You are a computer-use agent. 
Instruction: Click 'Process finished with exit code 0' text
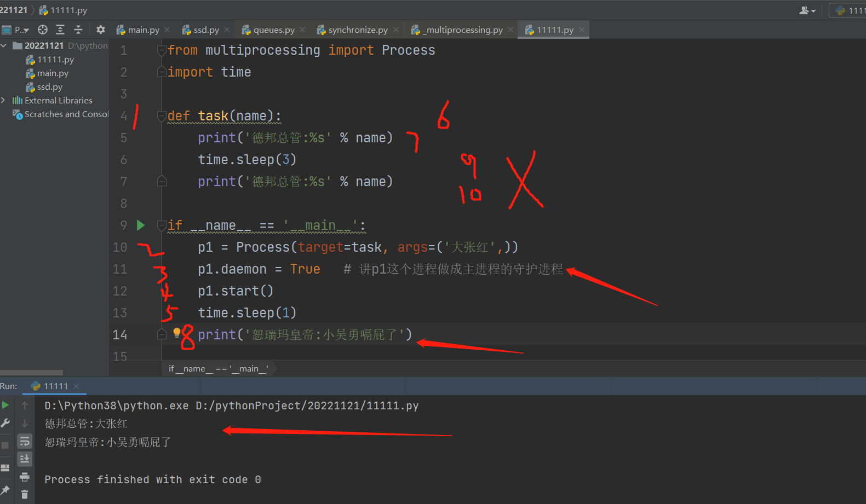pos(153,479)
